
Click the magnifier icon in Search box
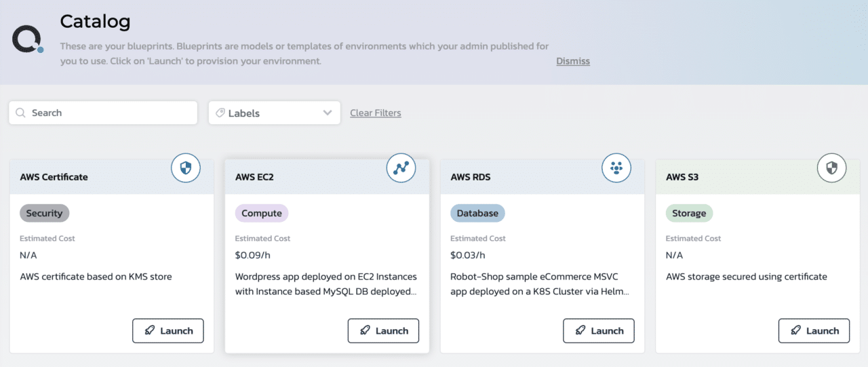tap(20, 113)
